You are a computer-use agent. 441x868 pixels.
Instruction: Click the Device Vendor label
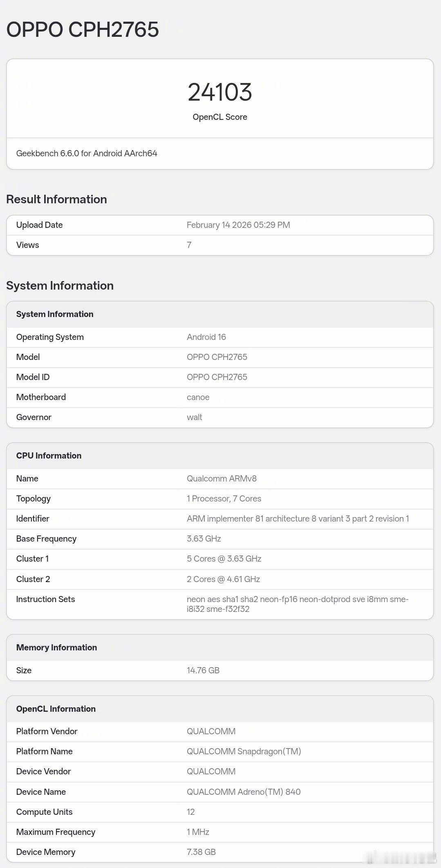click(x=43, y=771)
